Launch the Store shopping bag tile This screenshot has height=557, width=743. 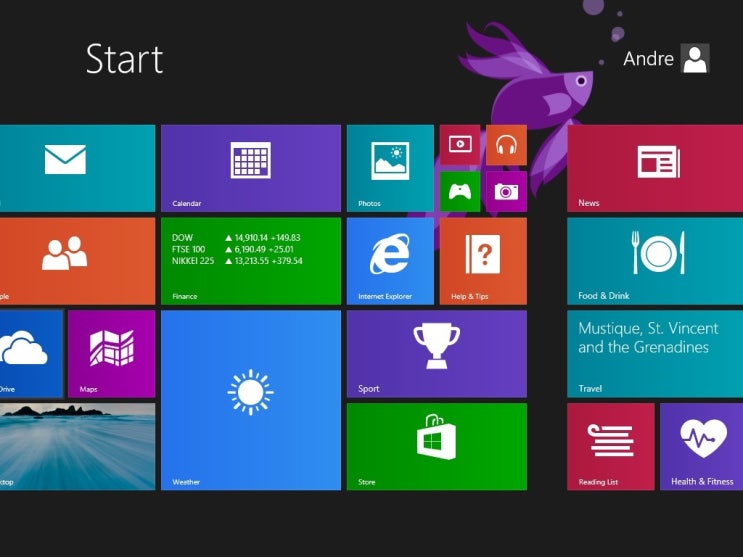coord(436,447)
